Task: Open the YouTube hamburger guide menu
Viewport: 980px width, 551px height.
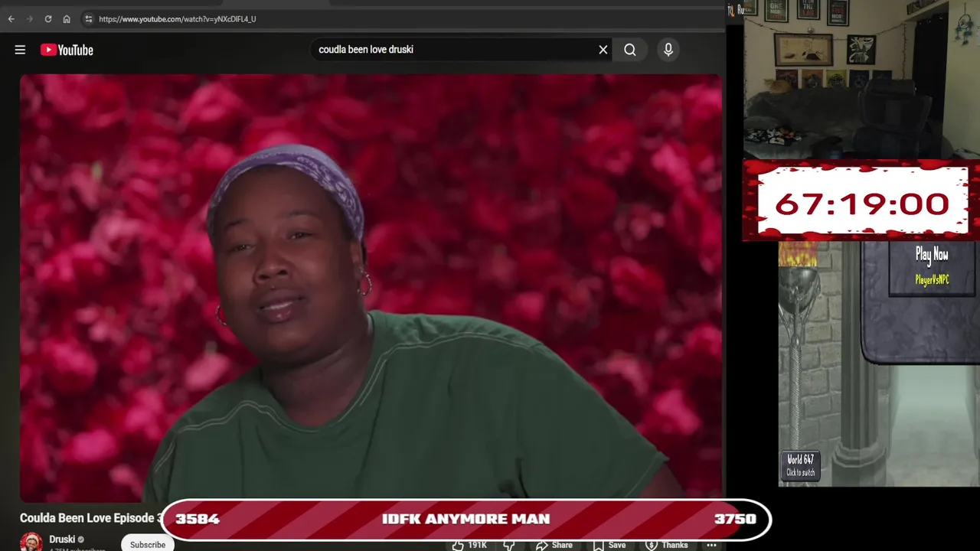Action: 20,50
